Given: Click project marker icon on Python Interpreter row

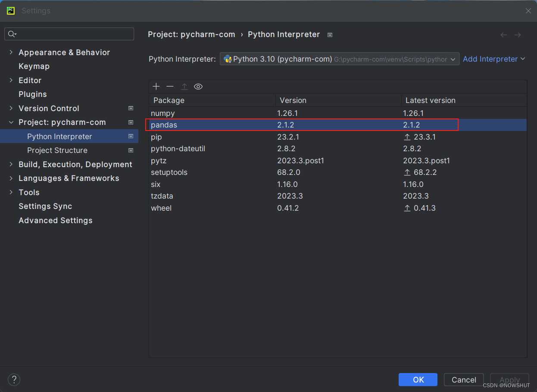Looking at the screenshot, I should coord(131,136).
